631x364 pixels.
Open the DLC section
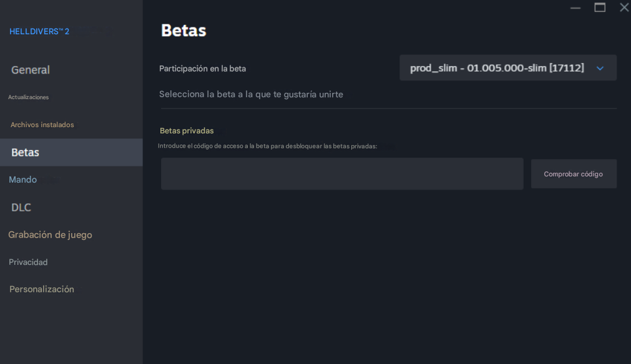click(21, 208)
